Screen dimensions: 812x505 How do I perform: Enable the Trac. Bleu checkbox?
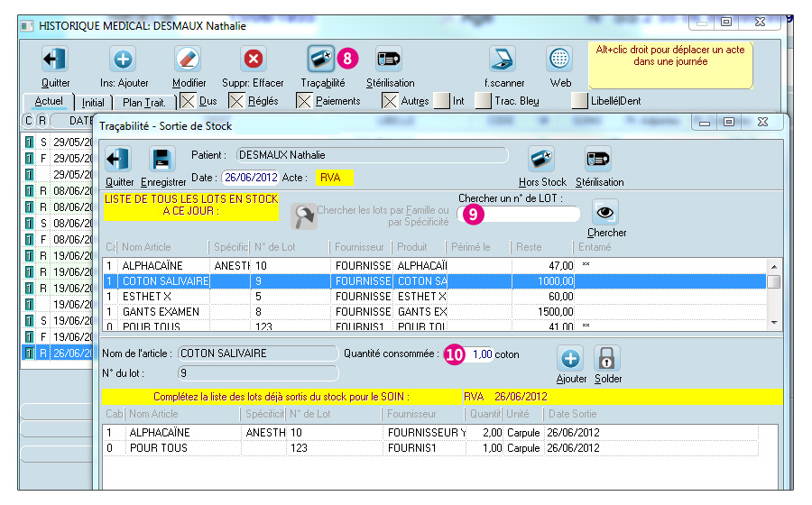(x=484, y=101)
